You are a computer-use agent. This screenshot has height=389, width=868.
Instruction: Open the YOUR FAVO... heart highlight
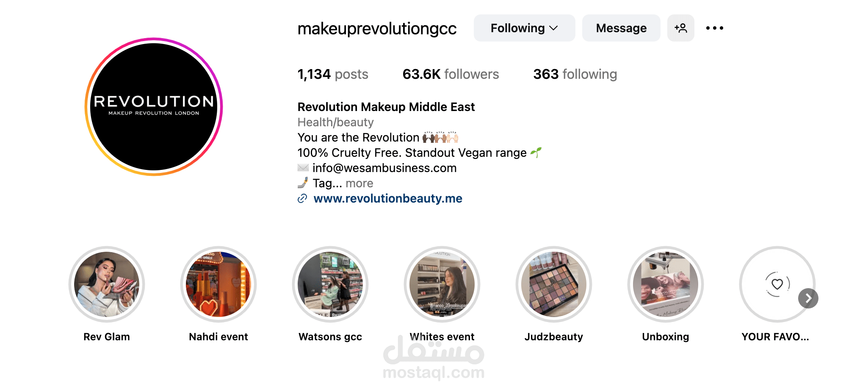[x=777, y=284]
